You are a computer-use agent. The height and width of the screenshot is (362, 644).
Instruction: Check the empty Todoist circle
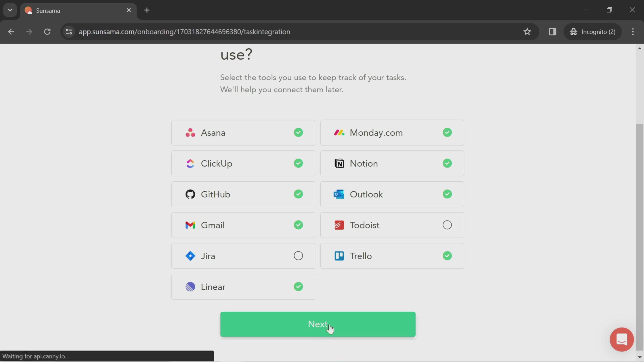click(x=447, y=225)
